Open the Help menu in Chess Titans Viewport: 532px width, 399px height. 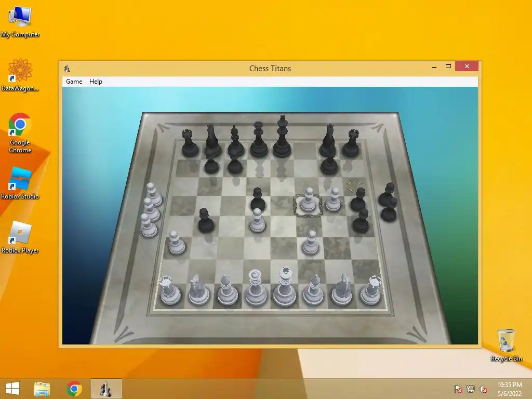(96, 82)
